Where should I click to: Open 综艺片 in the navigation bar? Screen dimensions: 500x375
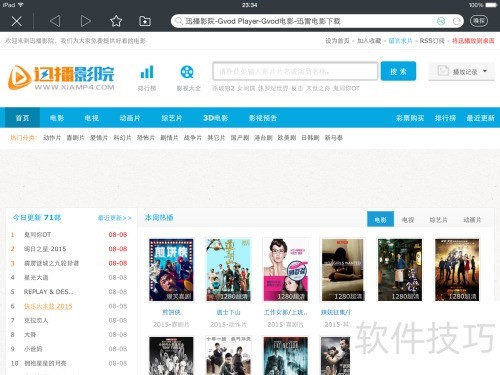point(172,118)
